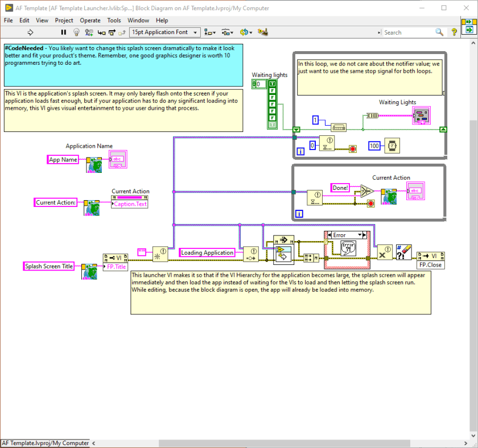
Task: Click the Step Over icon
Action: coord(112,32)
